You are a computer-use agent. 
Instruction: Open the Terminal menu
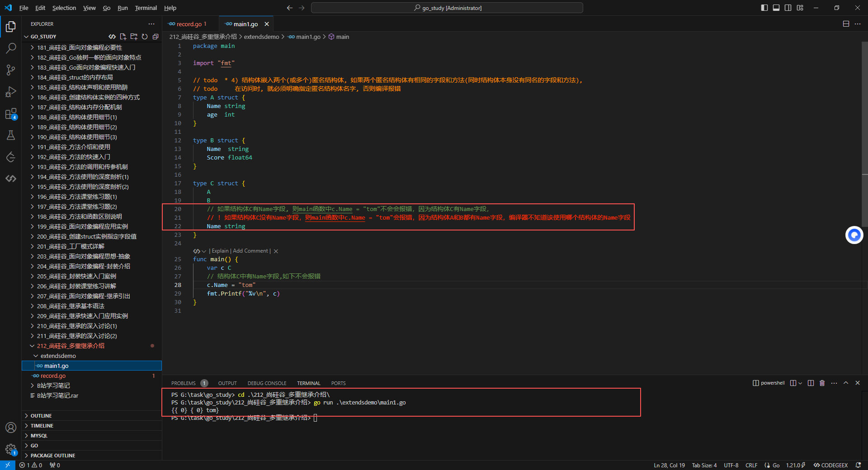click(x=146, y=8)
